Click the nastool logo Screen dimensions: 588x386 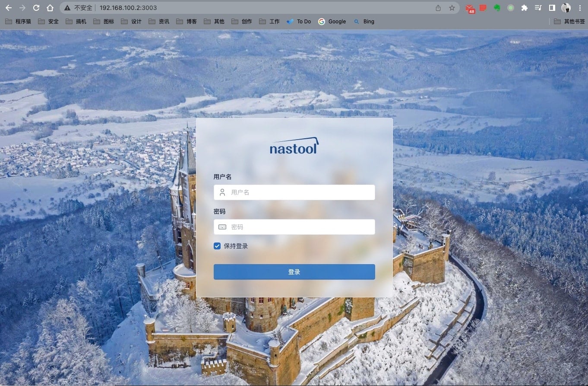point(294,146)
